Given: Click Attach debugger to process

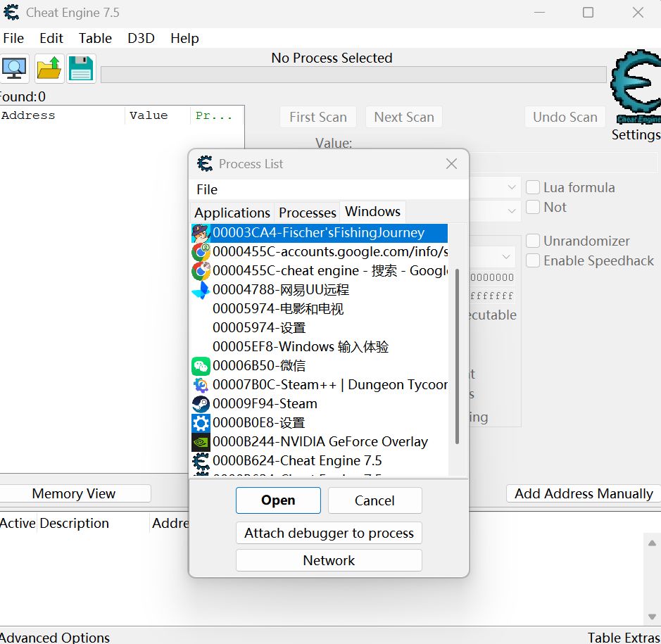Looking at the screenshot, I should 329,533.
